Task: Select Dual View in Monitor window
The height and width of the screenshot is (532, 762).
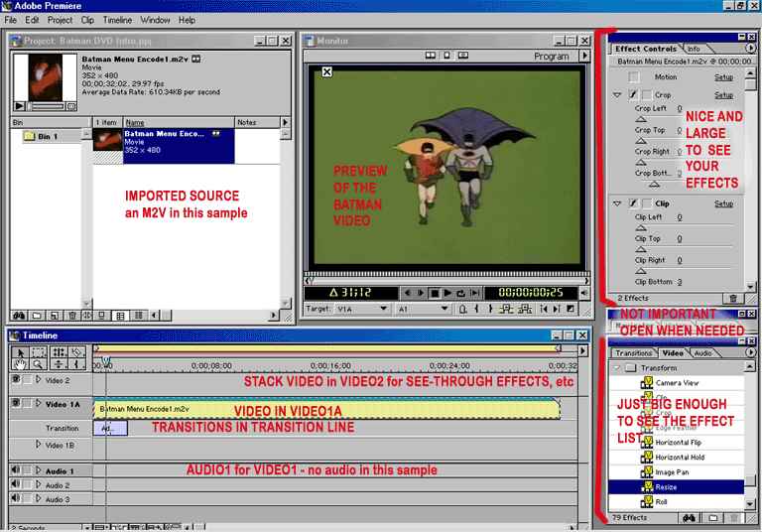Action: (431, 56)
